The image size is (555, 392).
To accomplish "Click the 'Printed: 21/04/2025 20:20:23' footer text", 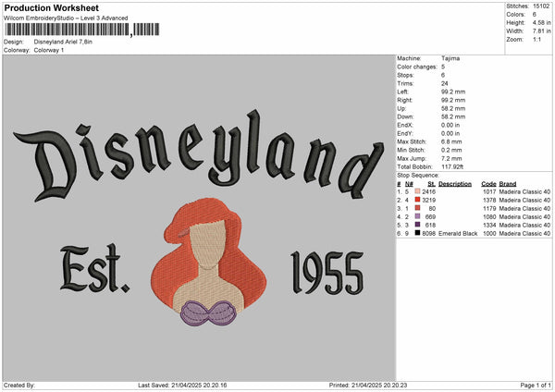I will click(368, 386).
